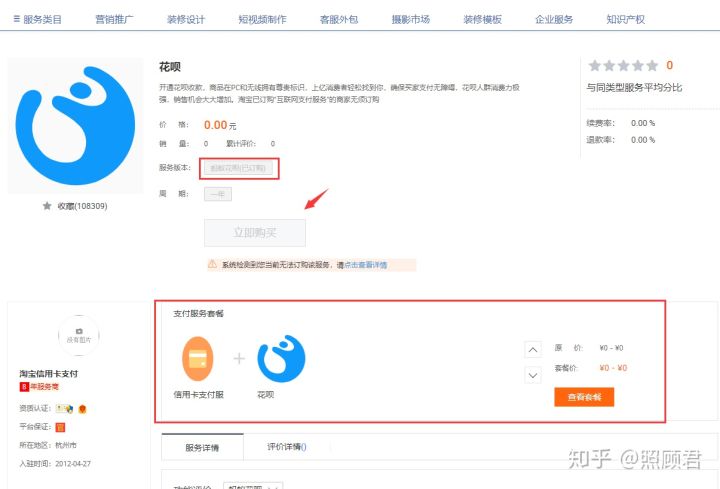Open the 装修设计 navigation item

pos(186,19)
